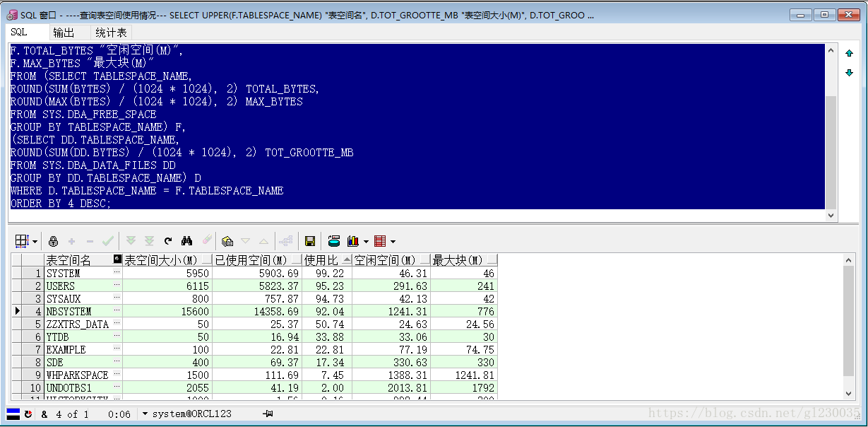Click the delete record minus icon
Viewport: 868px width, 427px height.
pos(90,241)
